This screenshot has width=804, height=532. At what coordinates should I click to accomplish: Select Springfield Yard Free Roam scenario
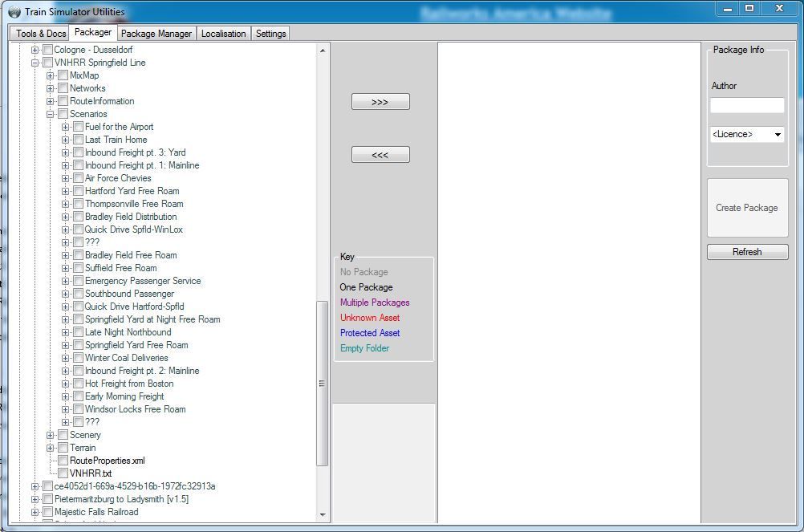pos(136,345)
